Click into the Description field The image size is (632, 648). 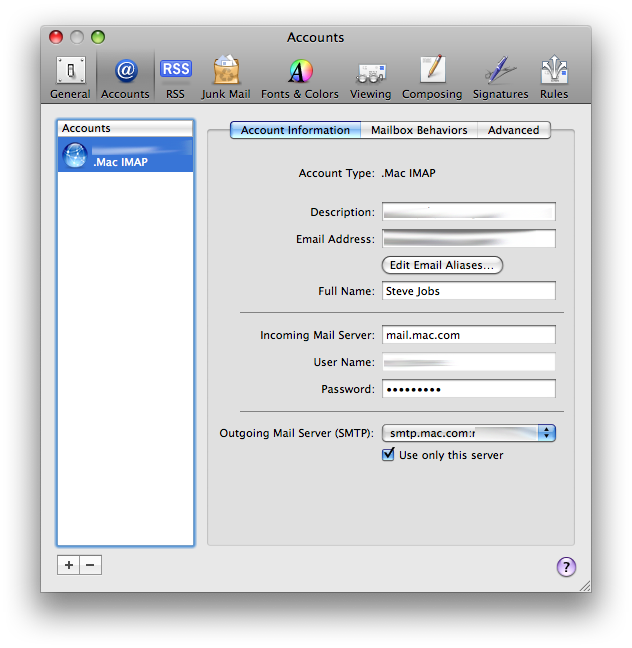pyautogui.click(x=469, y=212)
